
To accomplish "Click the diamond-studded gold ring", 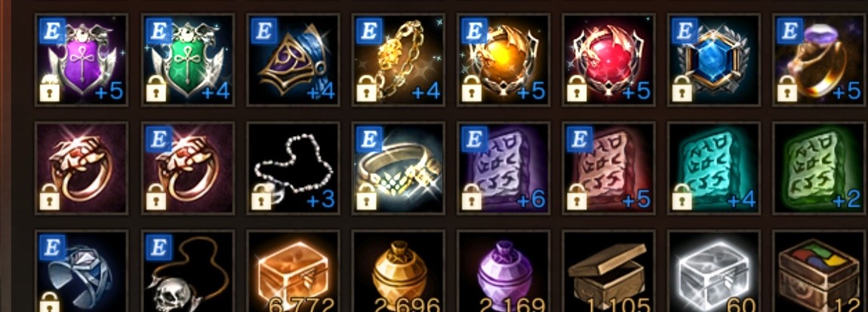I will click(x=399, y=168).
